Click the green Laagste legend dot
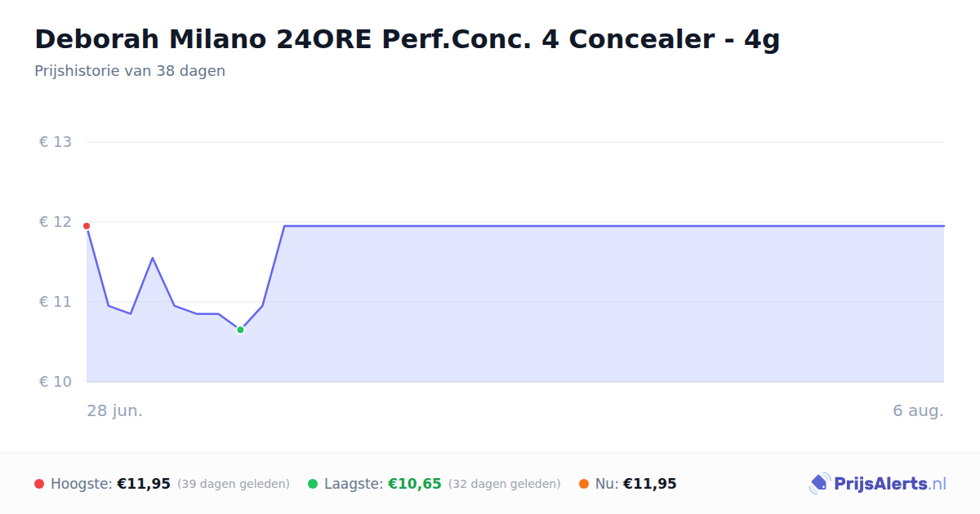 click(x=313, y=484)
